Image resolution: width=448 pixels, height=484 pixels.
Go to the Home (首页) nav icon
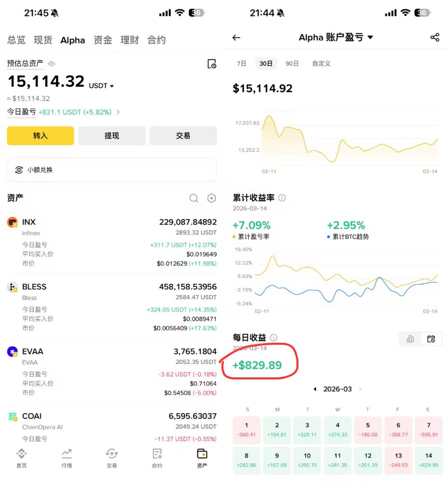22,454
